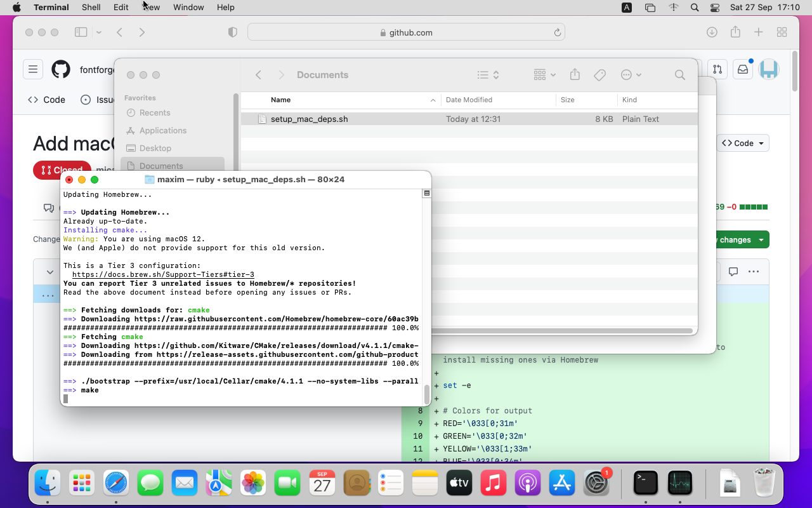
Task: Open the Window menu
Action: click(x=188, y=8)
